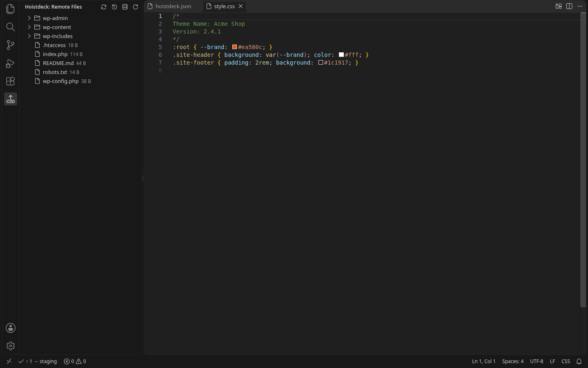Click the editor vertical scrollbar

pos(583,160)
